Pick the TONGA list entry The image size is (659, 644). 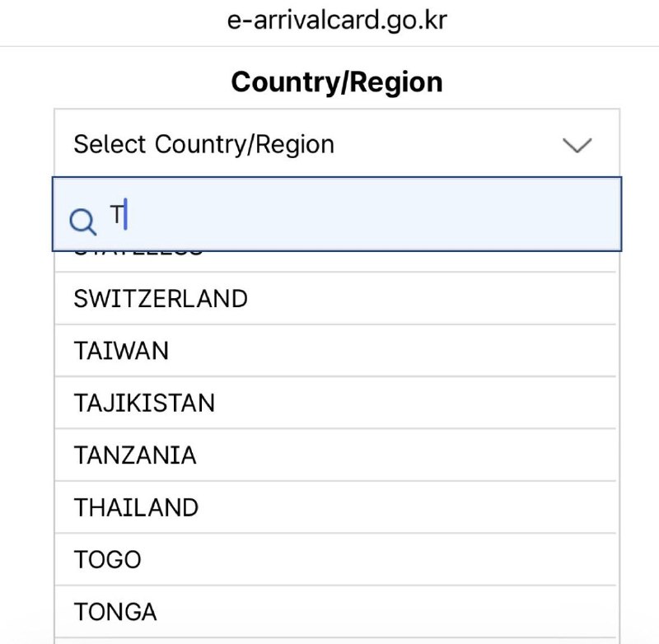point(115,612)
